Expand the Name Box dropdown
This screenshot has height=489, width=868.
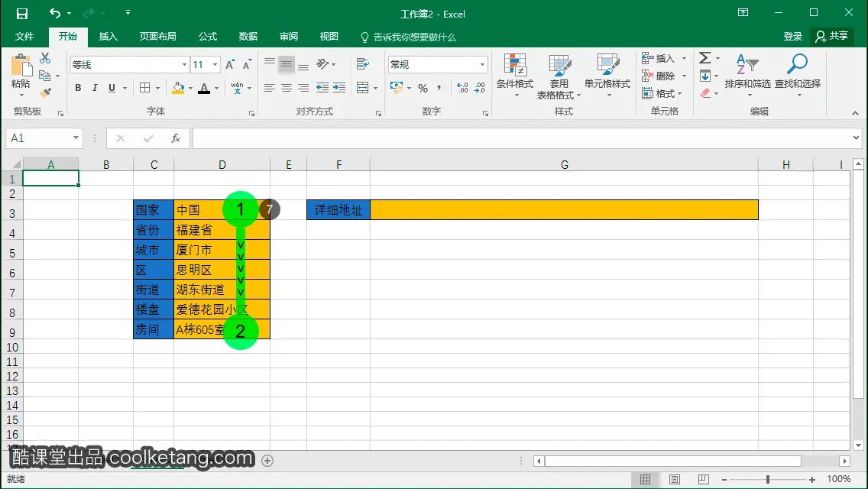76,138
